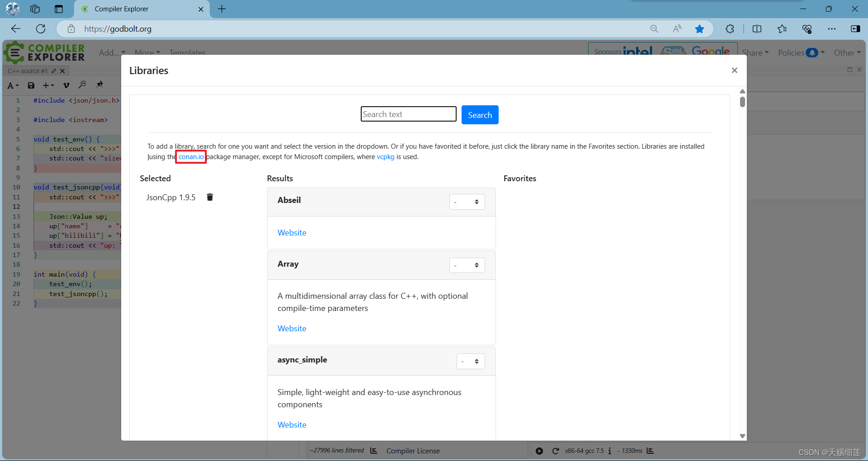Open the conan.io link
This screenshot has height=461, width=868.
[191, 157]
